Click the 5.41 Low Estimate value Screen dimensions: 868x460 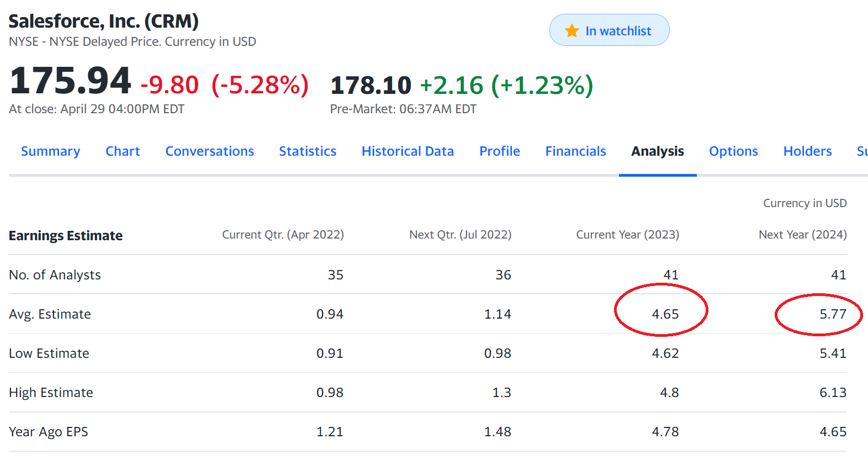(833, 353)
